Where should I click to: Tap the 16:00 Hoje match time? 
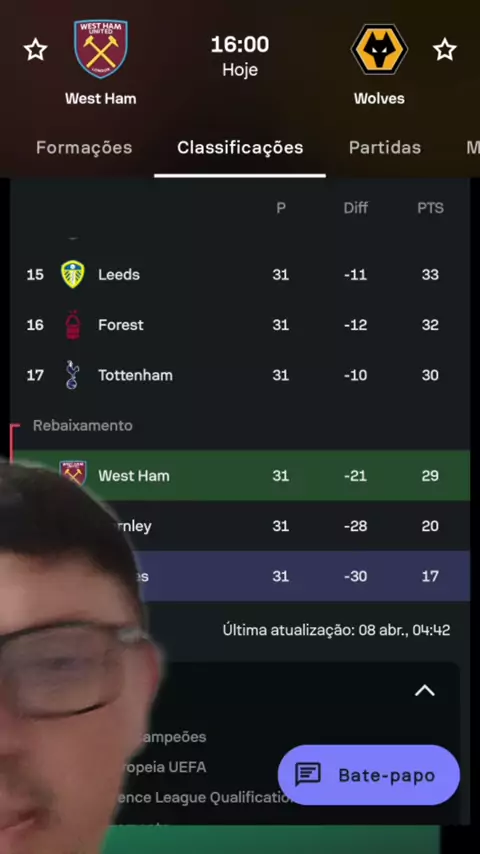tap(240, 56)
